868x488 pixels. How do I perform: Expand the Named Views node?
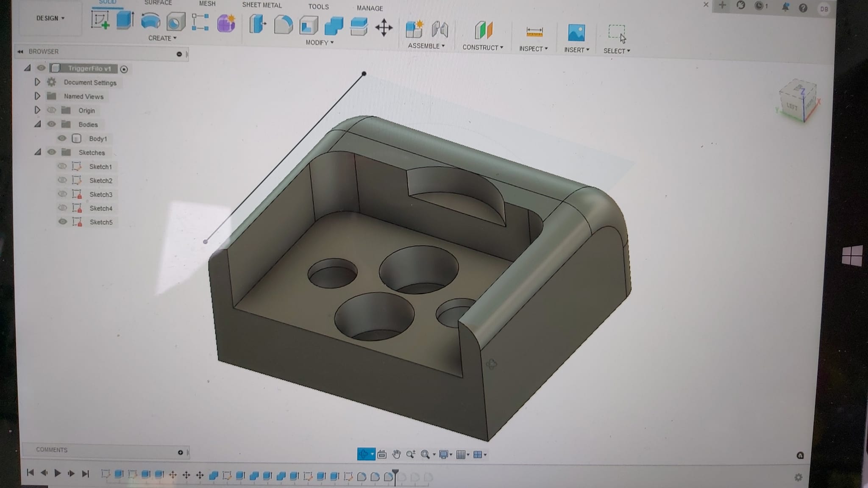pos(37,96)
